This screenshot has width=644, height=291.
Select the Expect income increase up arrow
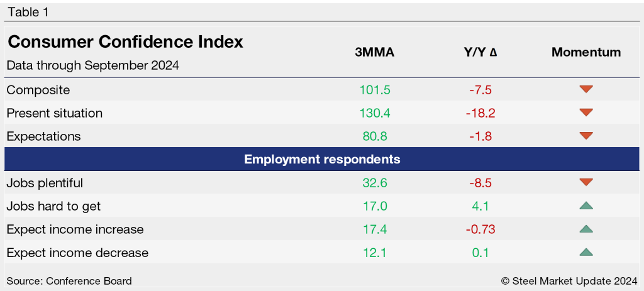(x=586, y=229)
